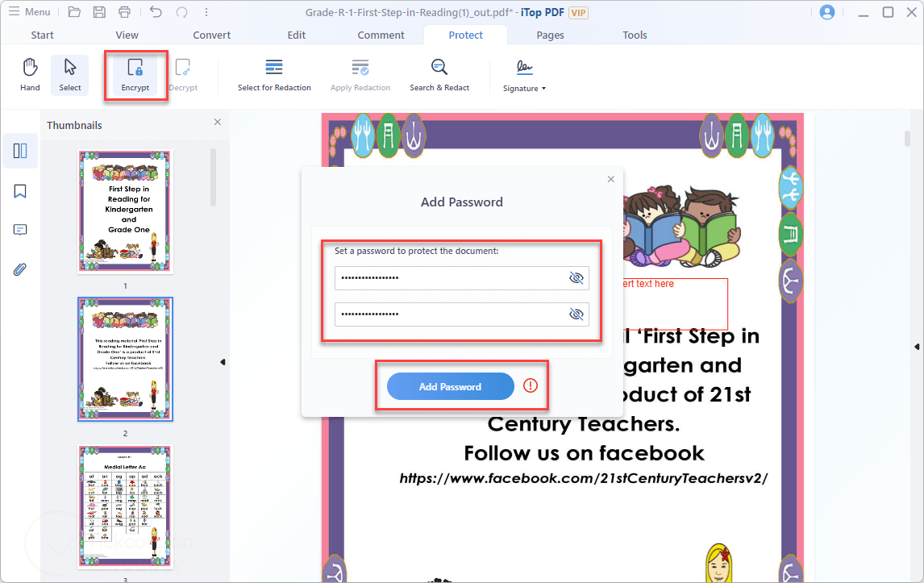Switch to the View tab
This screenshot has height=583, width=924.
pos(127,35)
